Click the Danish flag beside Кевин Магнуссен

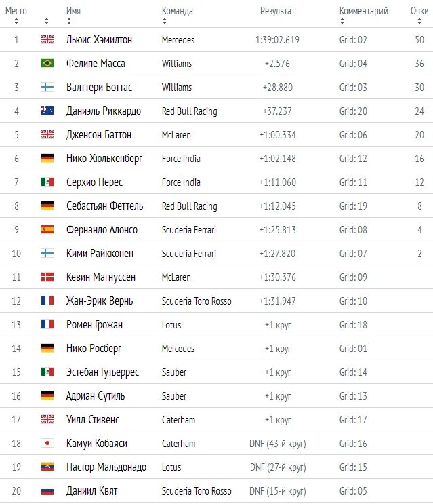tap(47, 277)
